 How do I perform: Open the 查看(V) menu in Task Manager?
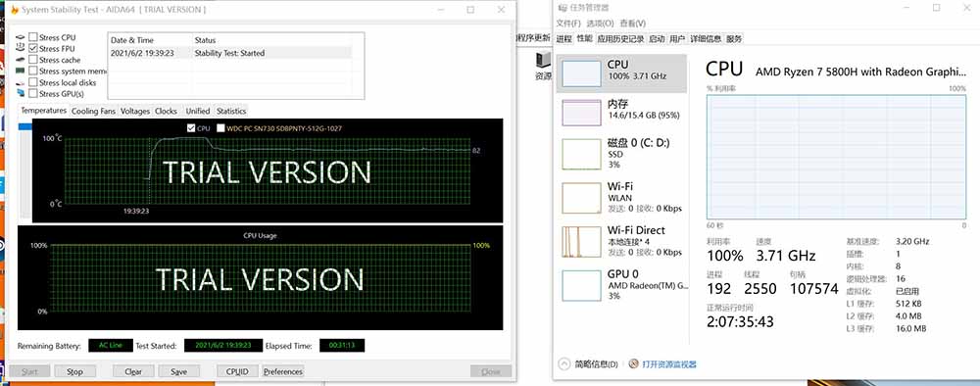632,24
